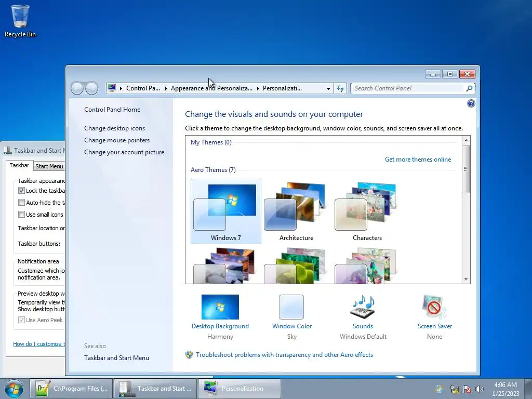
Task: Click the theme list scroll-down arrow
Action: coord(466,279)
